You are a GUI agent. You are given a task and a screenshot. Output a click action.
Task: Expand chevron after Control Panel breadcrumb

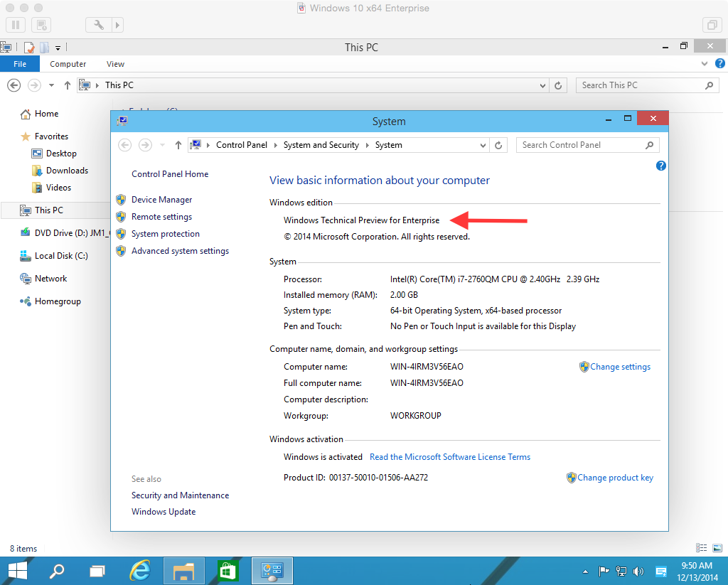click(275, 145)
